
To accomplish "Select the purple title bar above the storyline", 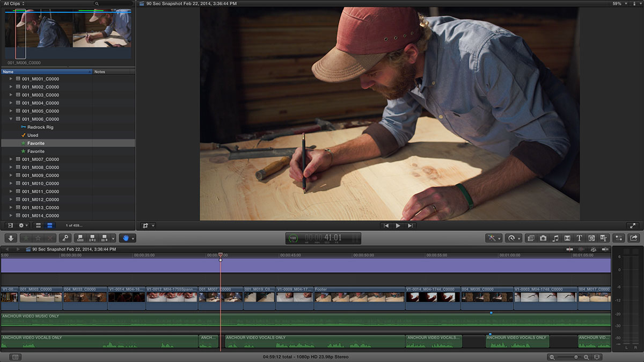I will (x=306, y=265).
